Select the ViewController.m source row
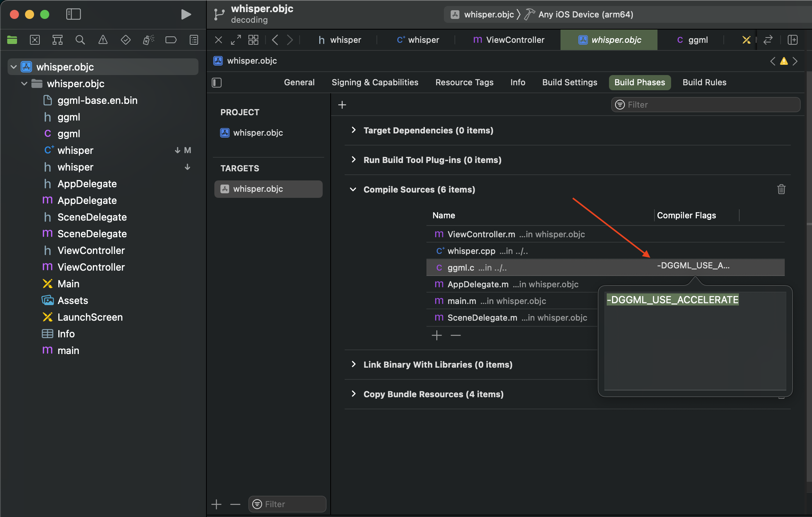812x517 pixels. click(x=605, y=234)
